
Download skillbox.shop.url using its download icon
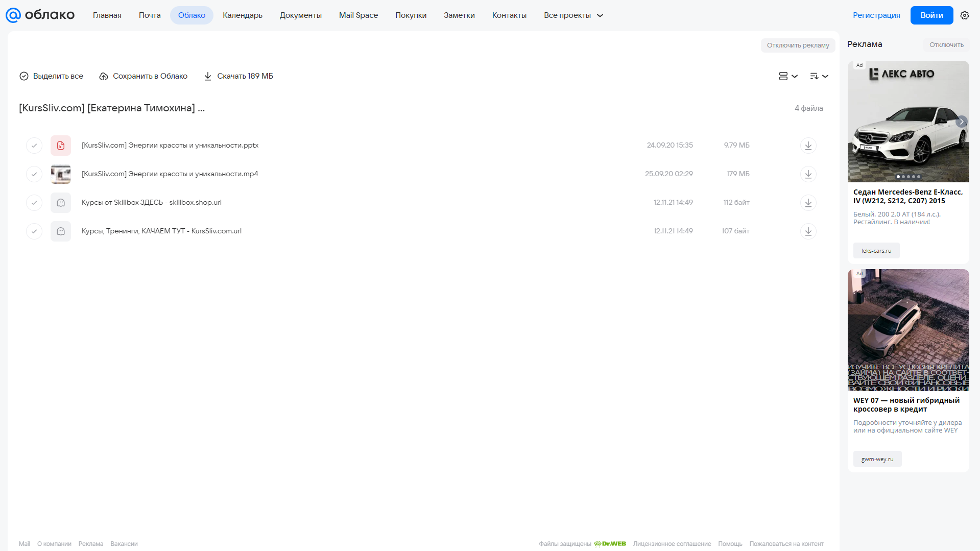point(808,203)
